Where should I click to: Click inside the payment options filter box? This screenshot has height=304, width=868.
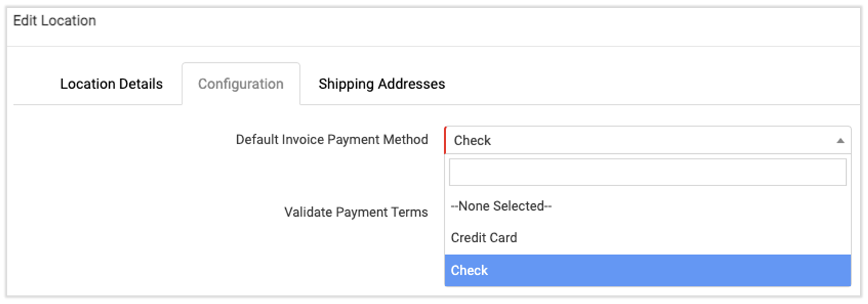click(x=647, y=172)
